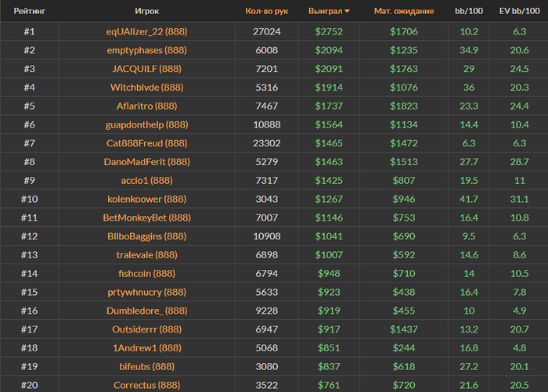
Task: Select rank cell #10
Action: pos(30,200)
